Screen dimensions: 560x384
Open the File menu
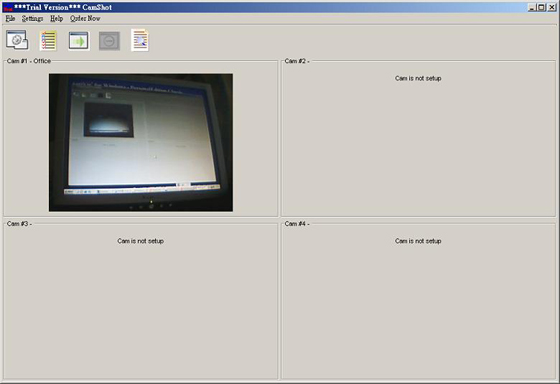pyautogui.click(x=10, y=19)
